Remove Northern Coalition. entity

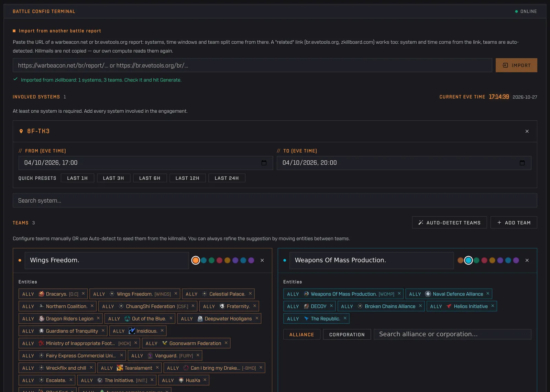point(92,306)
